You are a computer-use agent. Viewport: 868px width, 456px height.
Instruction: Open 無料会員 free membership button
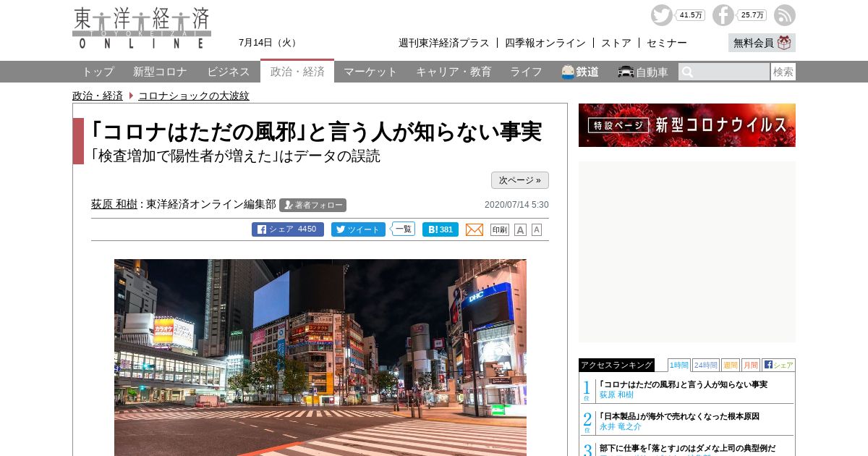762,43
